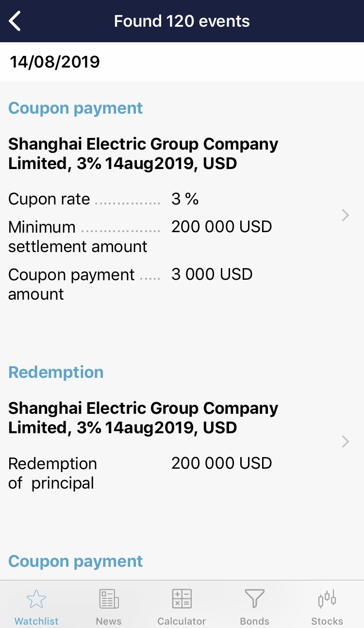Switch to the Bonds tab label

click(x=254, y=621)
